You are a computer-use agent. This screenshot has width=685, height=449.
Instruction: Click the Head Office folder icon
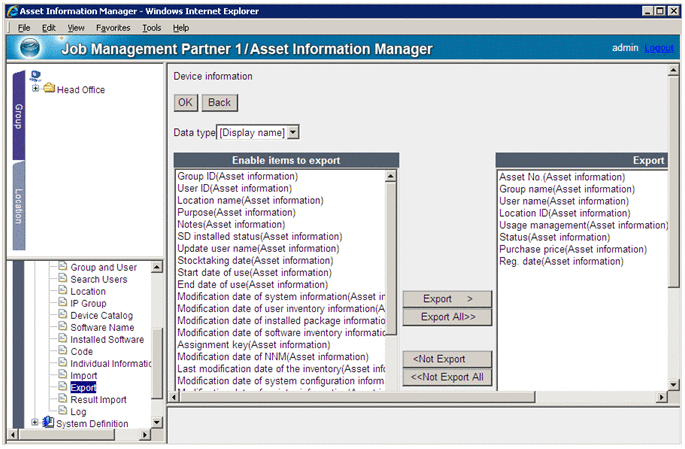point(49,89)
